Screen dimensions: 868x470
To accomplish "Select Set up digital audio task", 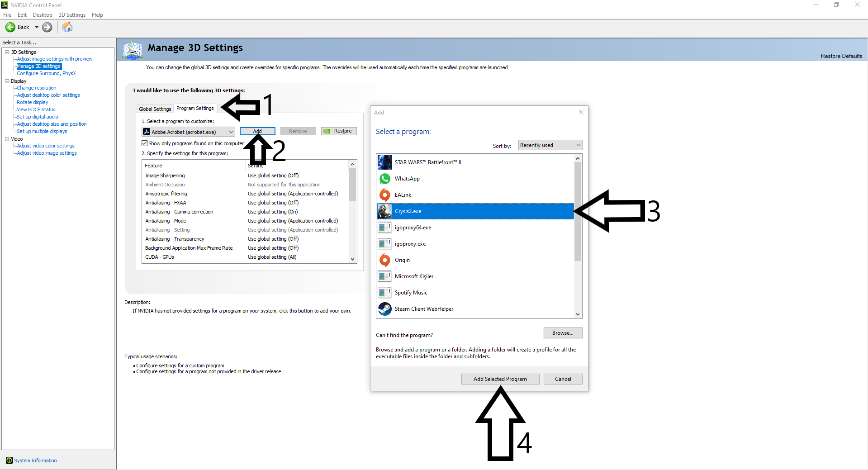I will pyautogui.click(x=38, y=117).
